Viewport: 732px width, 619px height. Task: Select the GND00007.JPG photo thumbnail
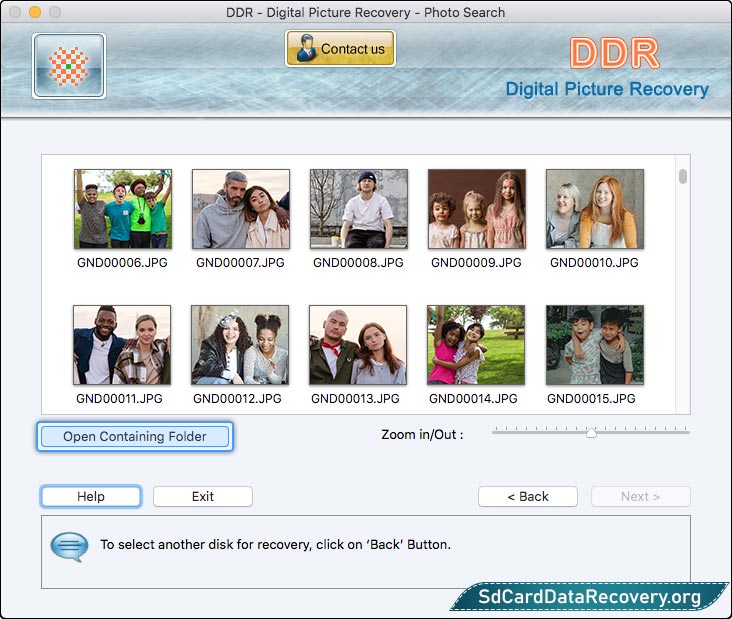point(240,209)
